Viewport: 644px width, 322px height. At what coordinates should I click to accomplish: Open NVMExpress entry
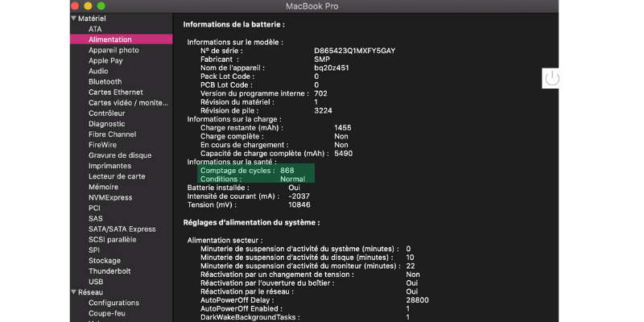(110, 197)
